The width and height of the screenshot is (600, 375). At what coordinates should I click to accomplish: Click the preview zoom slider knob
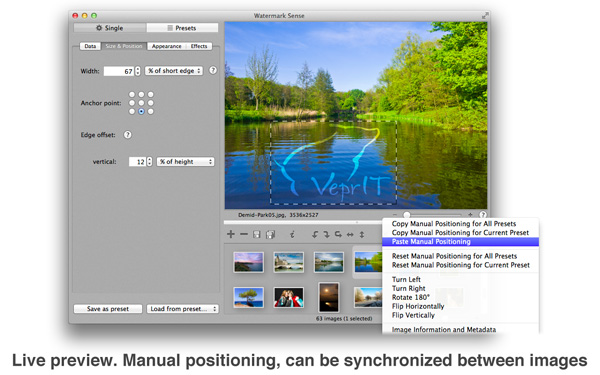(407, 215)
